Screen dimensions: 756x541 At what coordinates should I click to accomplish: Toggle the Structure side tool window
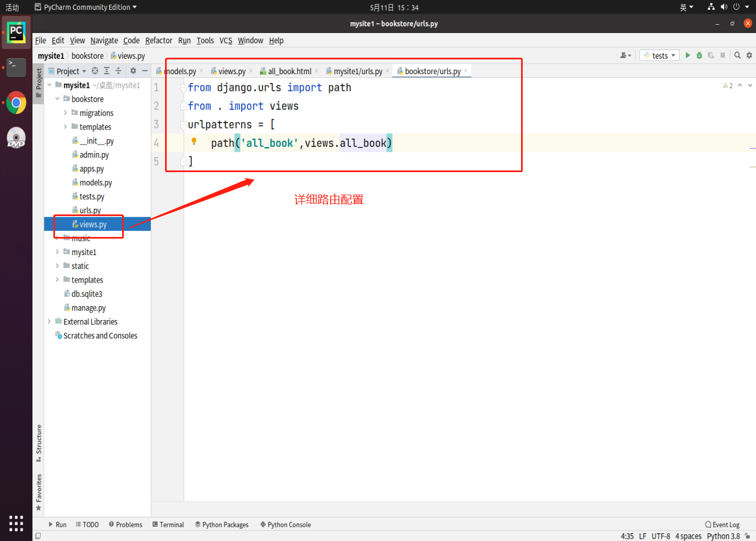pos(39,443)
